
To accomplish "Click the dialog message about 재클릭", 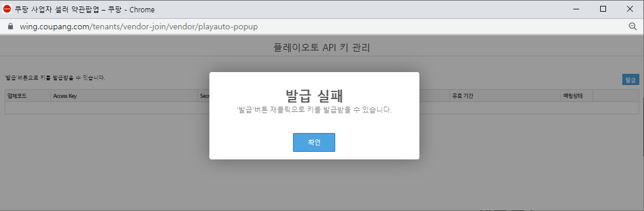I will (314, 110).
